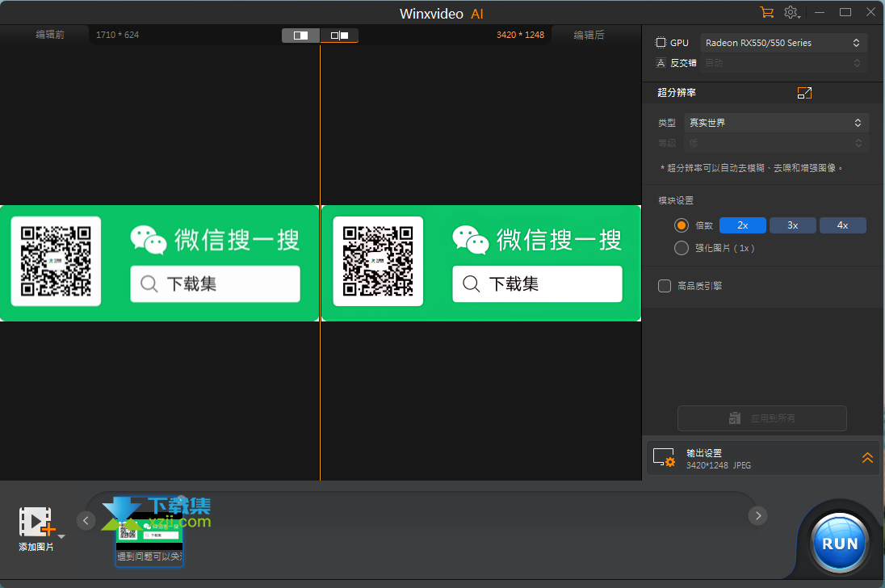The image size is (885, 588).
Task: Go to next thumbnails with right arrow
Action: tap(758, 516)
